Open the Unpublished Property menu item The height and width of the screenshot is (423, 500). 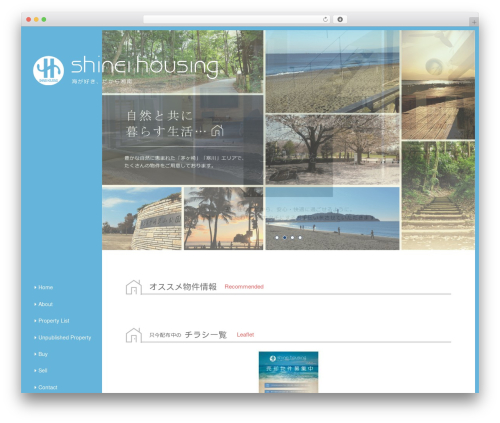click(x=64, y=338)
